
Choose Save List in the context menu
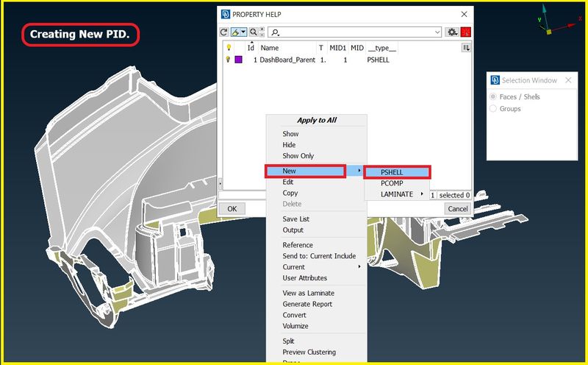coord(296,219)
